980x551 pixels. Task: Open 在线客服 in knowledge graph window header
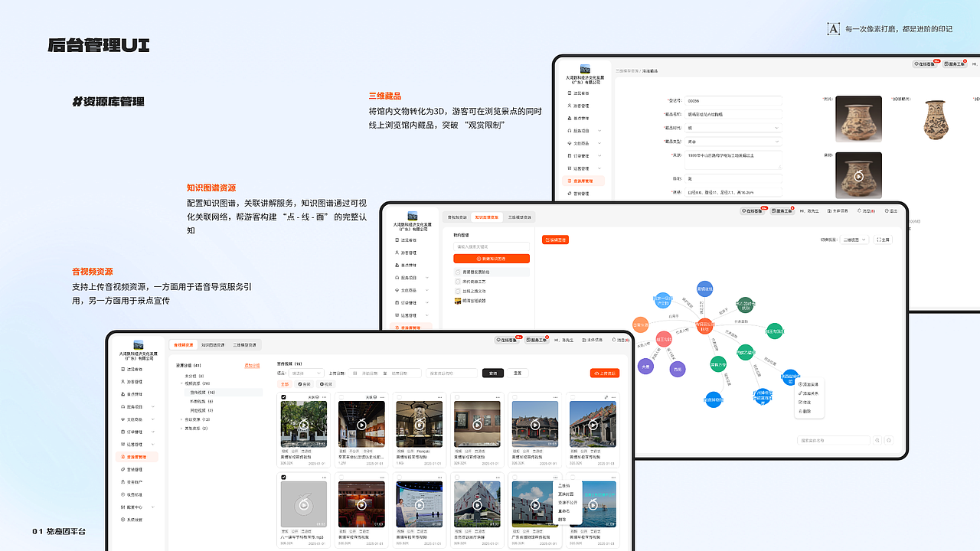pos(752,210)
